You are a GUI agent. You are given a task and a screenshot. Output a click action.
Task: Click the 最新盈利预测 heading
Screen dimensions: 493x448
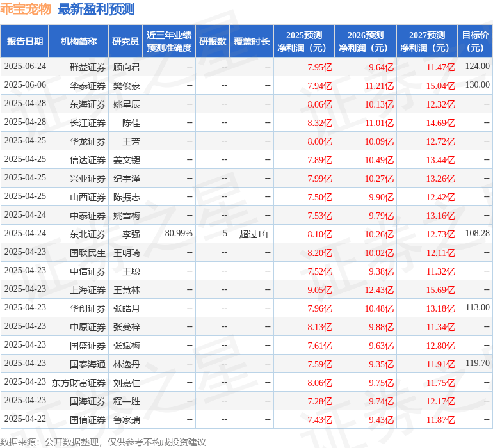pos(96,9)
